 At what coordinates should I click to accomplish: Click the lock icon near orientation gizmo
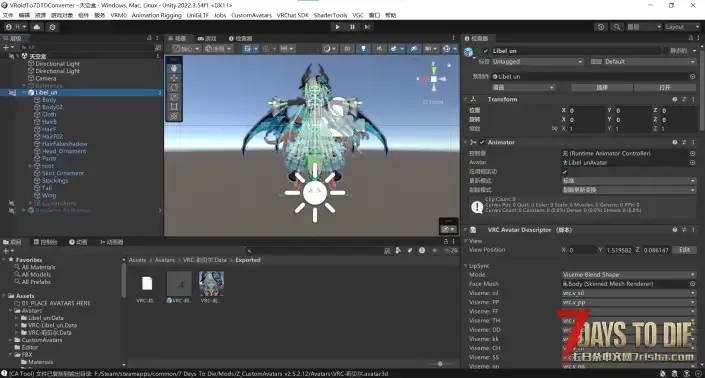pyautogui.click(x=449, y=65)
